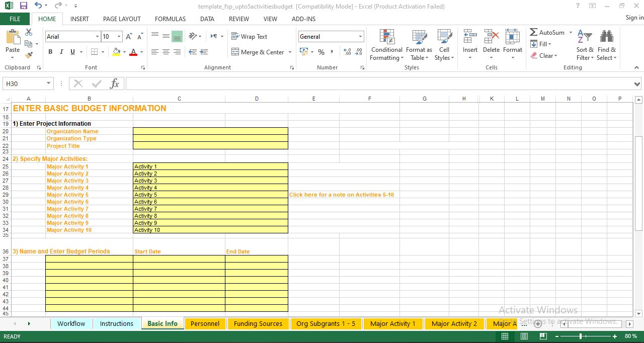The height and width of the screenshot is (343, 644).
Task: Switch to the FORMULAS ribbon tab
Action: coord(170,19)
